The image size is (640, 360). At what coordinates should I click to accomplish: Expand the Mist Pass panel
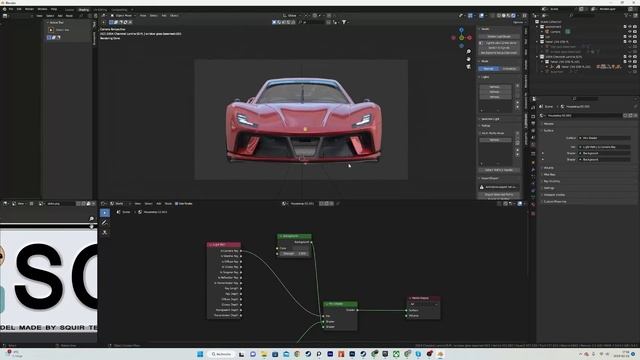549,174
